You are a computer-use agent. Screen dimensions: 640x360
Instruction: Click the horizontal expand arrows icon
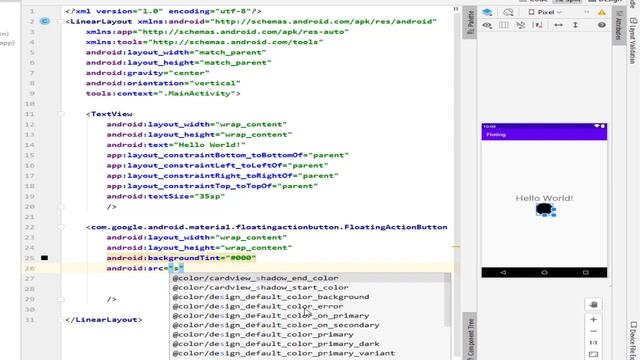[558, 25]
